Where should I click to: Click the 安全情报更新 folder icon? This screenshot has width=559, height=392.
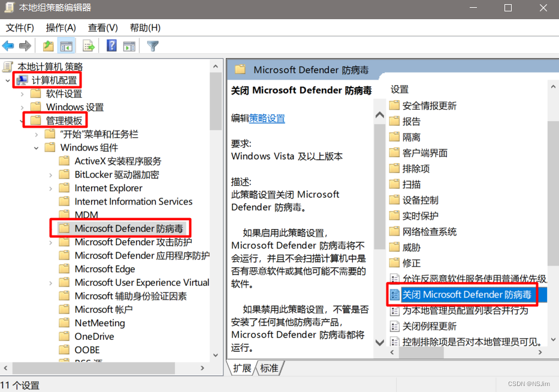point(394,105)
